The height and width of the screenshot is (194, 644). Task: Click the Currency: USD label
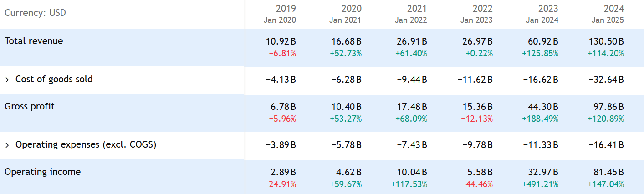[x=35, y=13]
